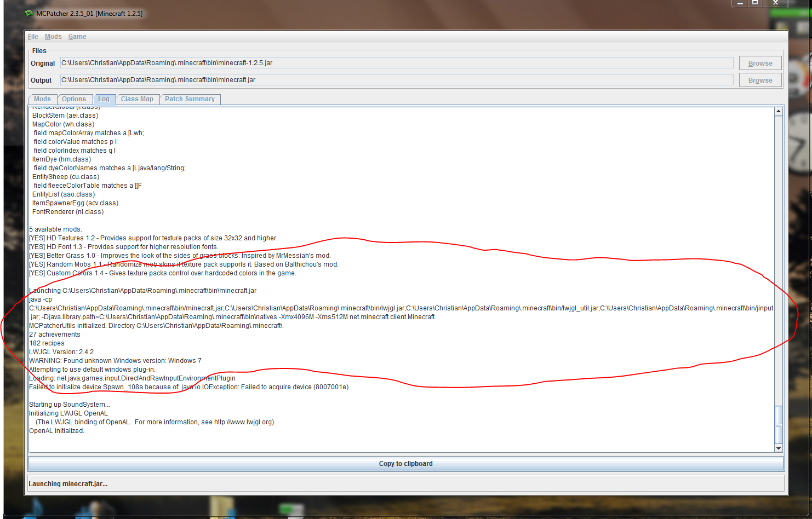Click the 'Loading: net.java.games.input' log line
The image size is (812, 519).
click(133, 378)
